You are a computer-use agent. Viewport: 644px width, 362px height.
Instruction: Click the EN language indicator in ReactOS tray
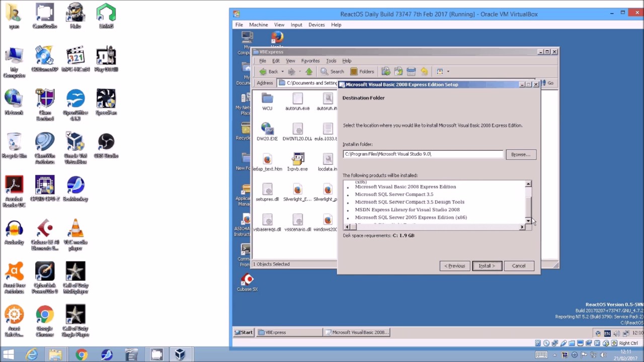point(607,333)
